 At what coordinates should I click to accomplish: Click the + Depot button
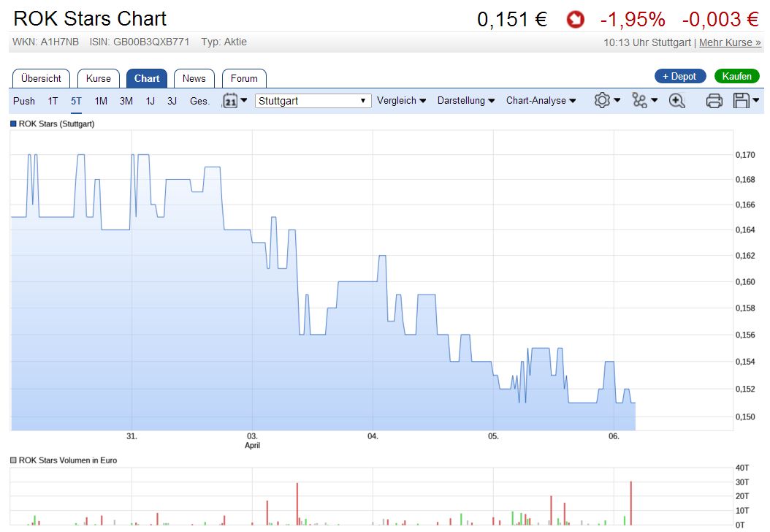pyautogui.click(x=680, y=76)
